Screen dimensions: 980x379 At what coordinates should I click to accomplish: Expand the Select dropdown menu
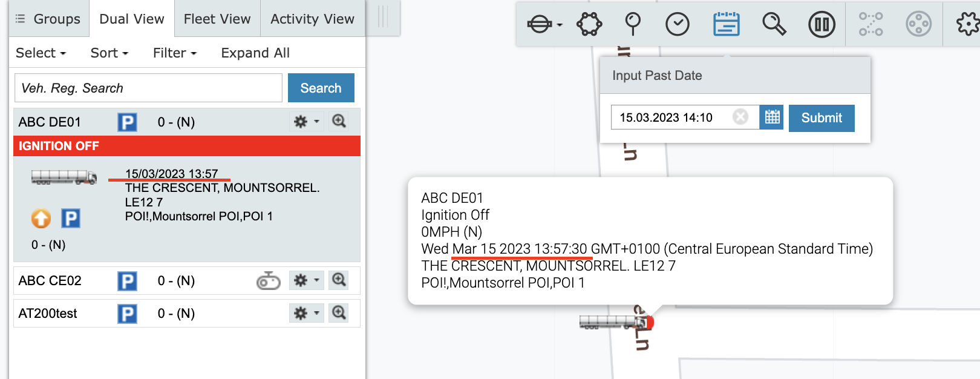pyautogui.click(x=41, y=53)
